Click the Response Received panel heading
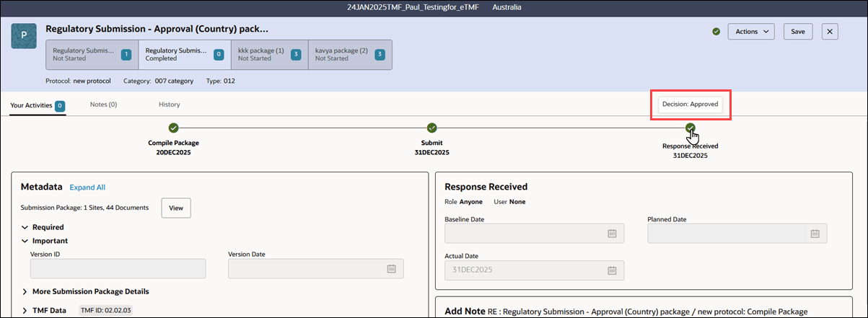The height and width of the screenshot is (318, 868). tap(486, 187)
